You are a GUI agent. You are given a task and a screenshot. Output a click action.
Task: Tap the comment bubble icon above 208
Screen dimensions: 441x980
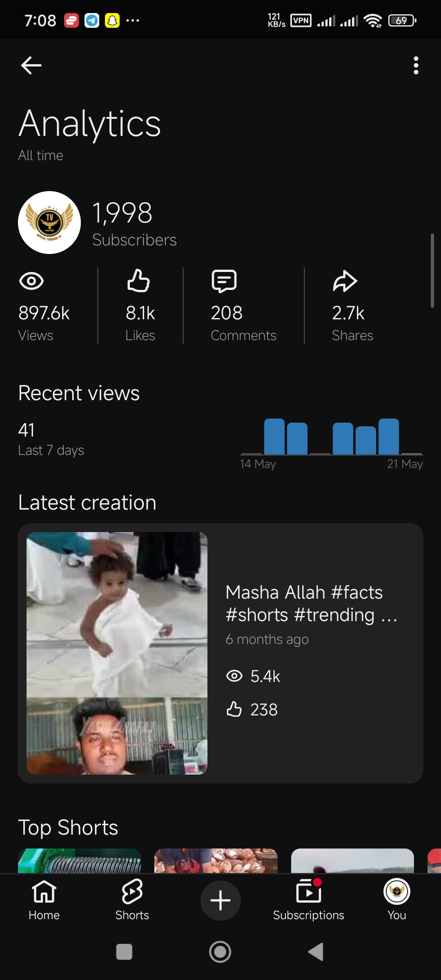tap(224, 281)
